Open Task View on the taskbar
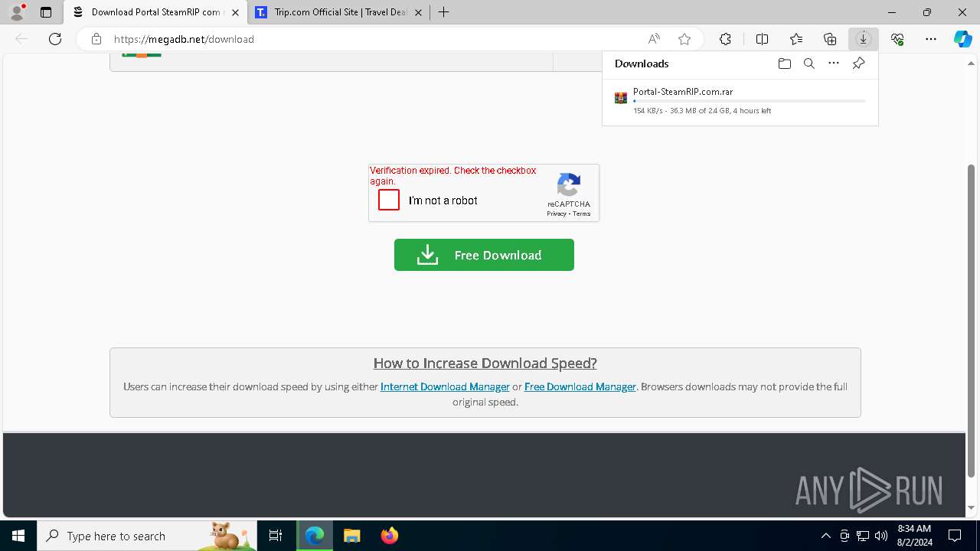Screen dimensions: 980x551 click(x=276, y=536)
